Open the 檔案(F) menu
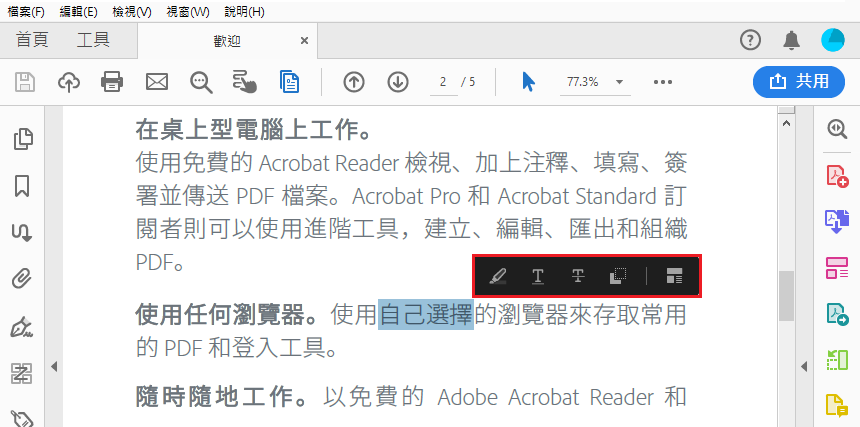This screenshot has width=860, height=427. point(26,12)
